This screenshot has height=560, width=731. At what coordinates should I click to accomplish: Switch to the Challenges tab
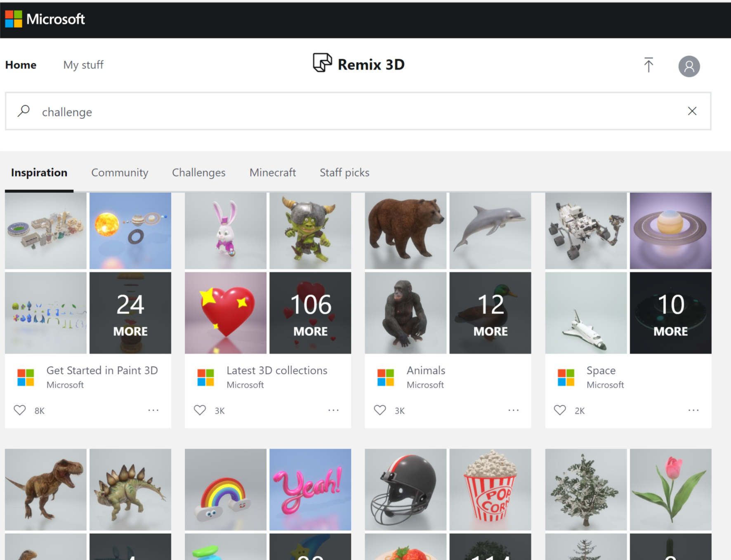point(198,172)
